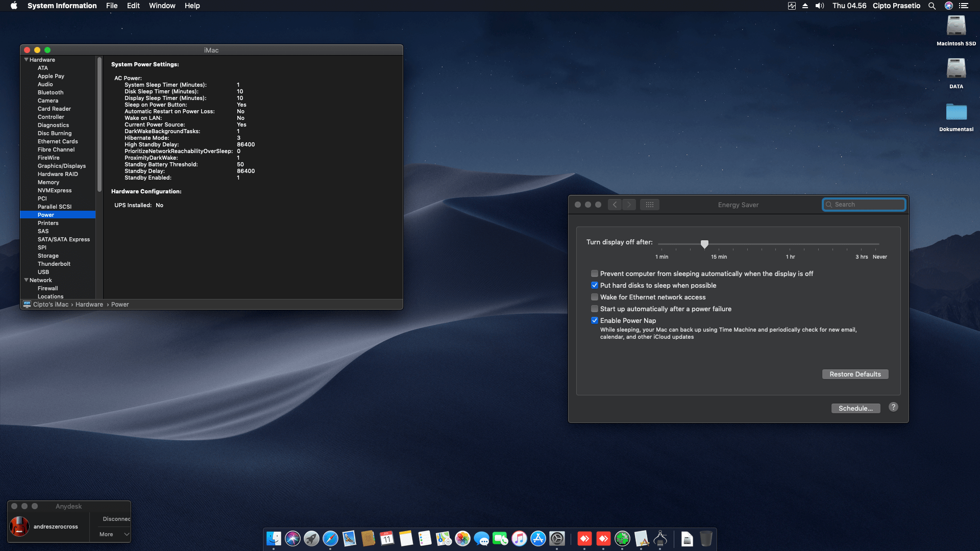Open Spotlight search in the menu bar

(932, 6)
